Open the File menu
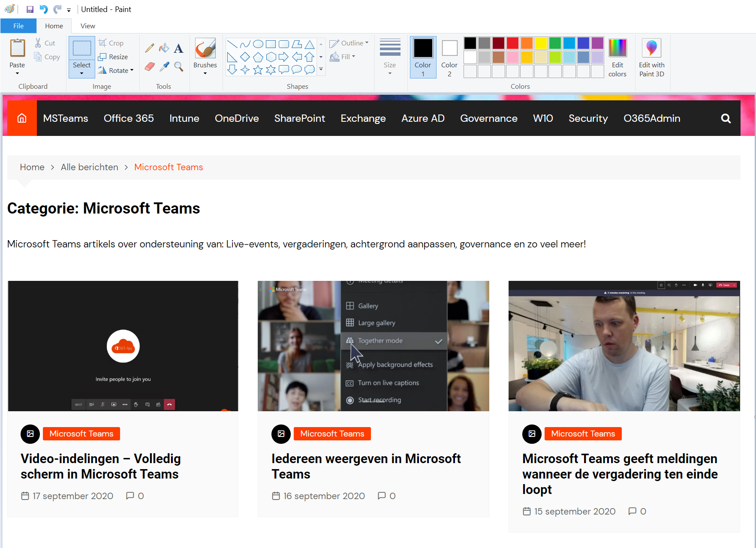Image resolution: width=756 pixels, height=548 pixels. [x=18, y=26]
